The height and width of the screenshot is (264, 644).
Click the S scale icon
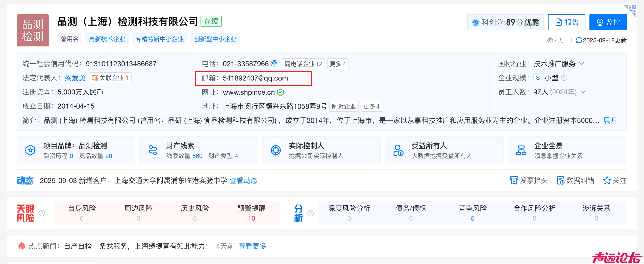point(538,78)
